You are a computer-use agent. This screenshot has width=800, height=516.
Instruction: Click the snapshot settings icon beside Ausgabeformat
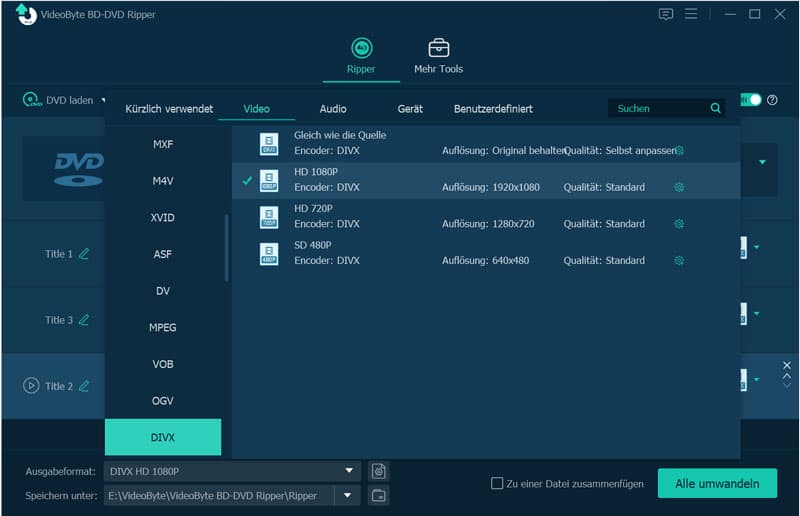(x=379, y=471)
